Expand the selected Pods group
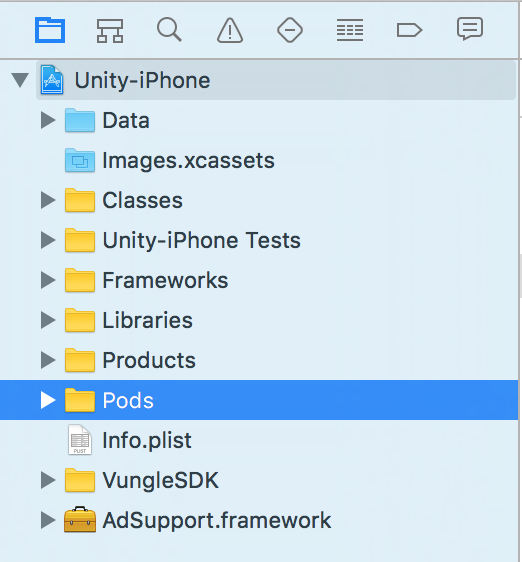 click(x=48, y=400)
